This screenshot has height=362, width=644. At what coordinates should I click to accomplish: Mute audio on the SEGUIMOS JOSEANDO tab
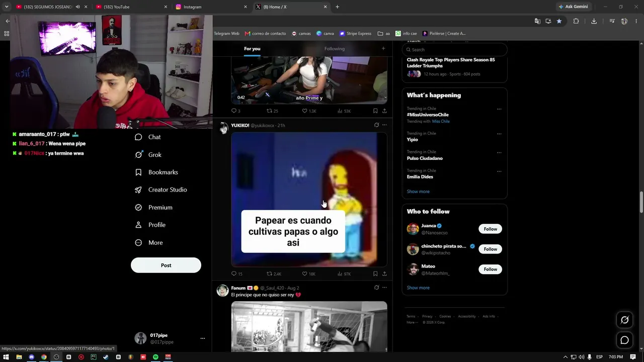(78, 7)
